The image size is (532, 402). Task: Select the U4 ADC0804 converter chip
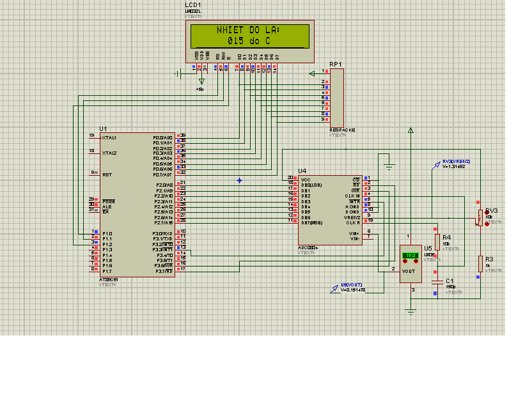coord(330,210)
